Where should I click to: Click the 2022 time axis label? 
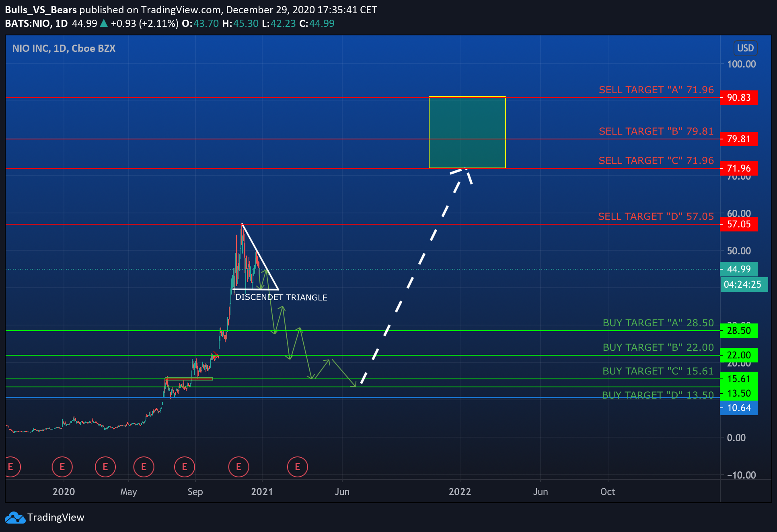tap(460, 492)
